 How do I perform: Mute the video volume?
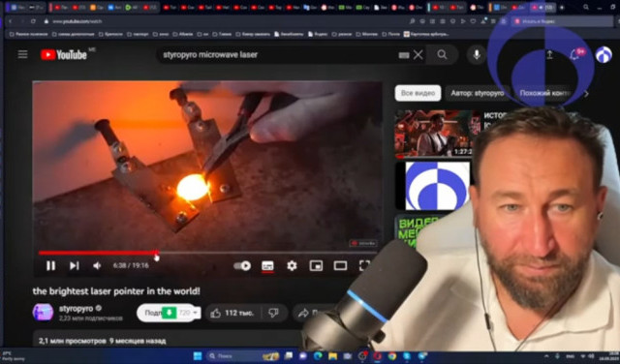(97, 266)
